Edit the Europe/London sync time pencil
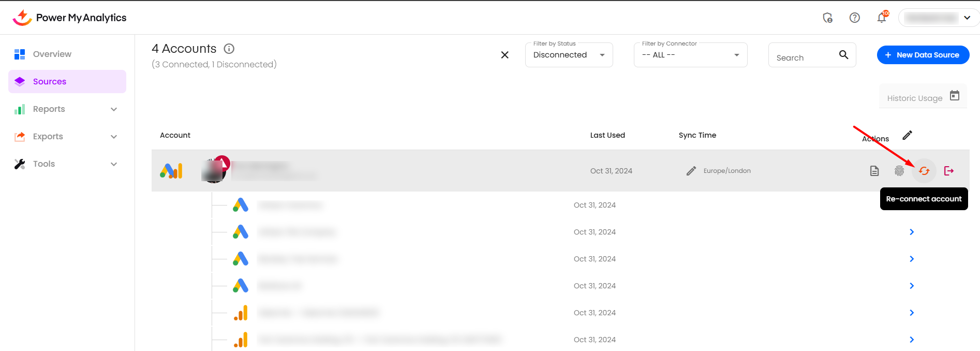 click(691, 171)
